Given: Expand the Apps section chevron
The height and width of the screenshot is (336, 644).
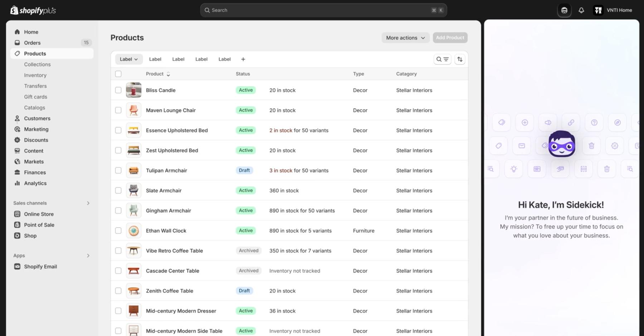Looking at the screenshot, I should [88, 255].
